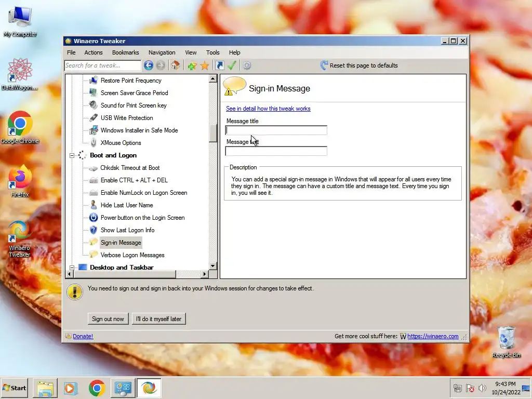Click tree horizontal scrollbar right arrow
Viewport: 532px width, 399px height.
(205, 274)
